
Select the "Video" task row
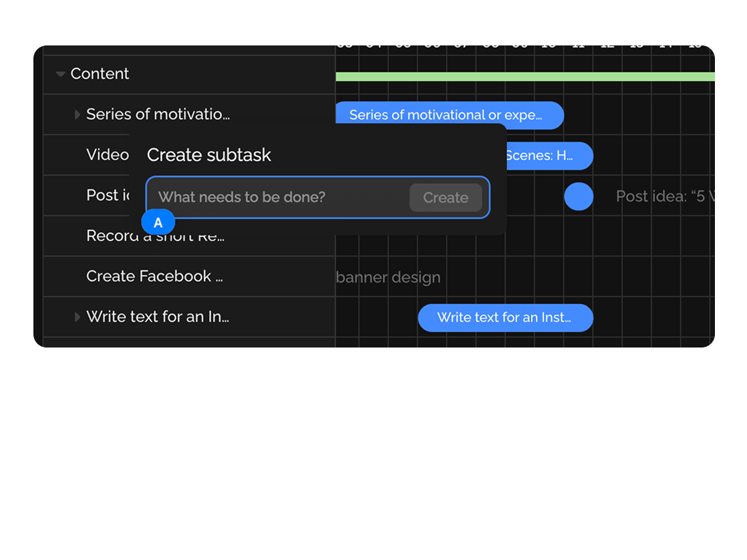tap(107, 154)
